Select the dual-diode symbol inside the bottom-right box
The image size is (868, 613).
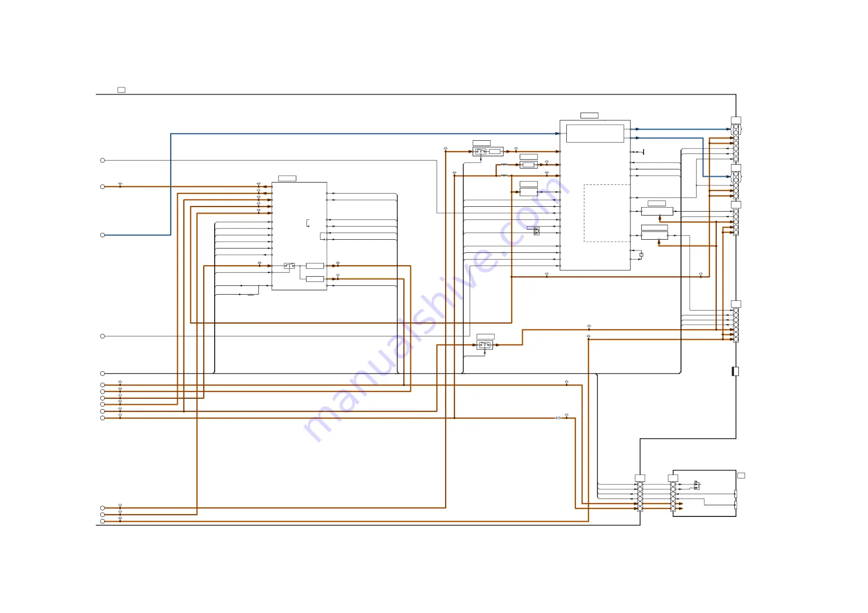coord(697,485)
